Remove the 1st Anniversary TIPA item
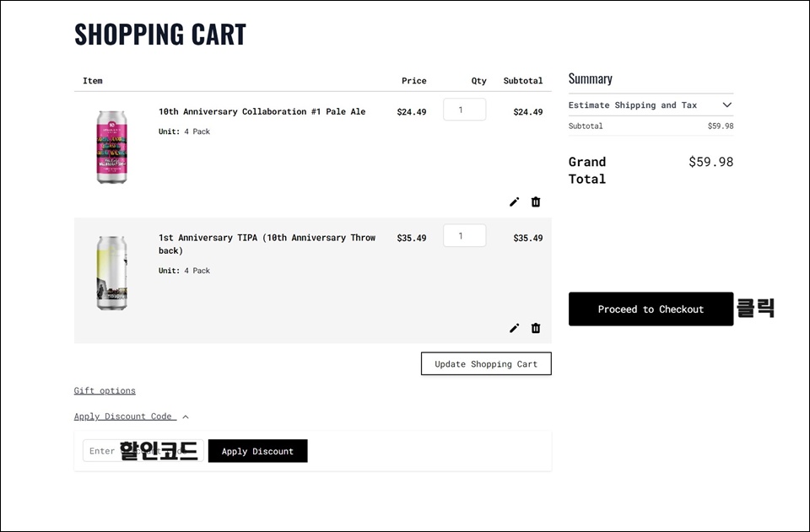Viewport: 810px width, 532px height. point(536,328)
